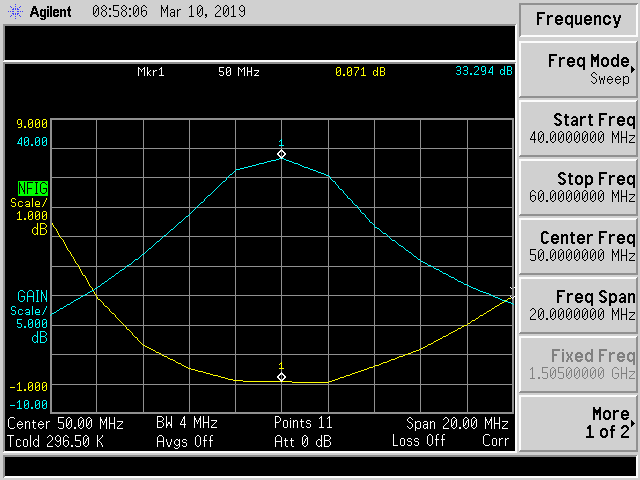Click the cyan 33.294 dB gain readout
The width and height of the screenshot is (640, 480).
pyautogui.click(x=484, y=71)
